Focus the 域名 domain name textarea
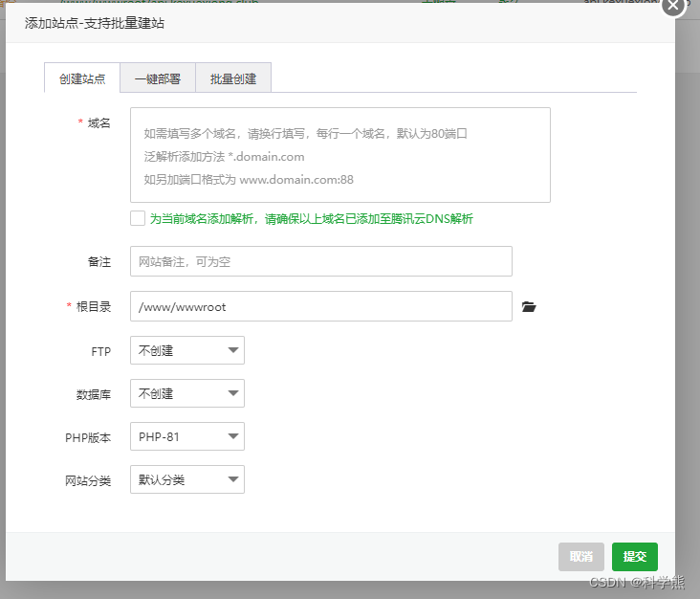 tap(339, 155)
